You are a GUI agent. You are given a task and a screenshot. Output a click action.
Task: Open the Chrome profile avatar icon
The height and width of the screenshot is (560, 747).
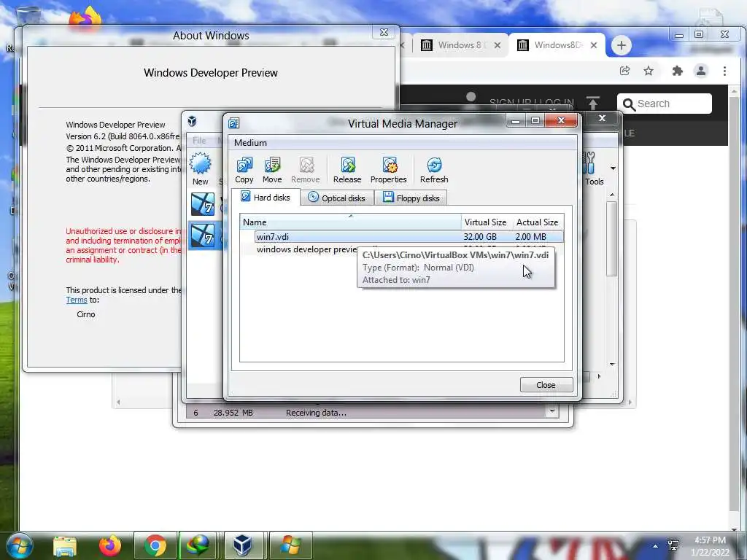click(x=701, y=71)
